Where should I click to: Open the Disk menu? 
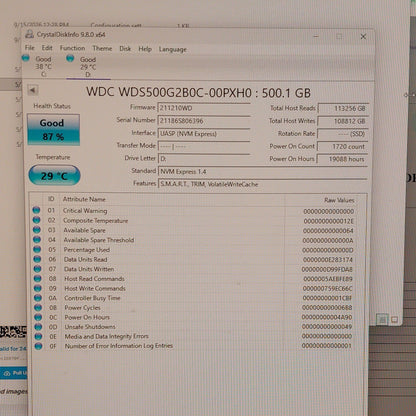coord(125,49)
